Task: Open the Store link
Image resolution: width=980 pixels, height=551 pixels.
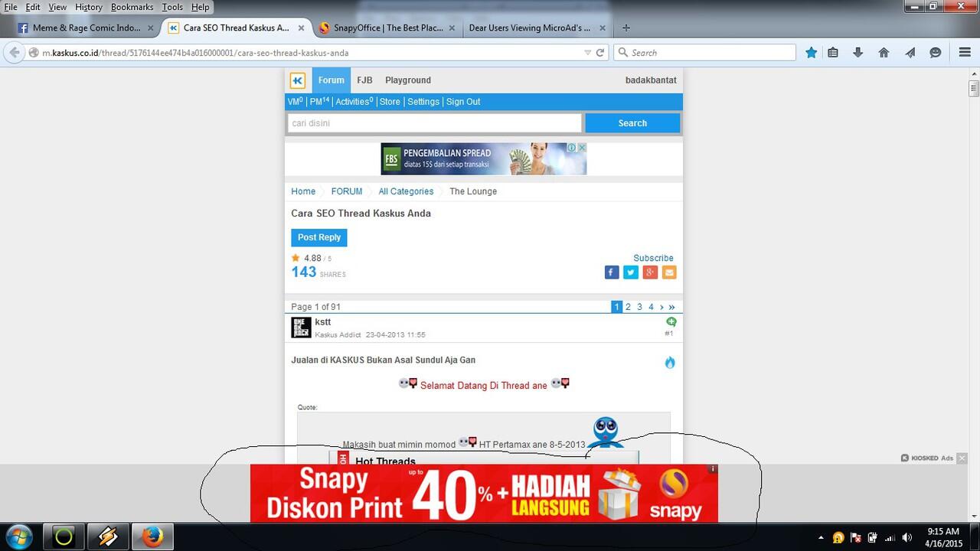Action: pos(390,102)
